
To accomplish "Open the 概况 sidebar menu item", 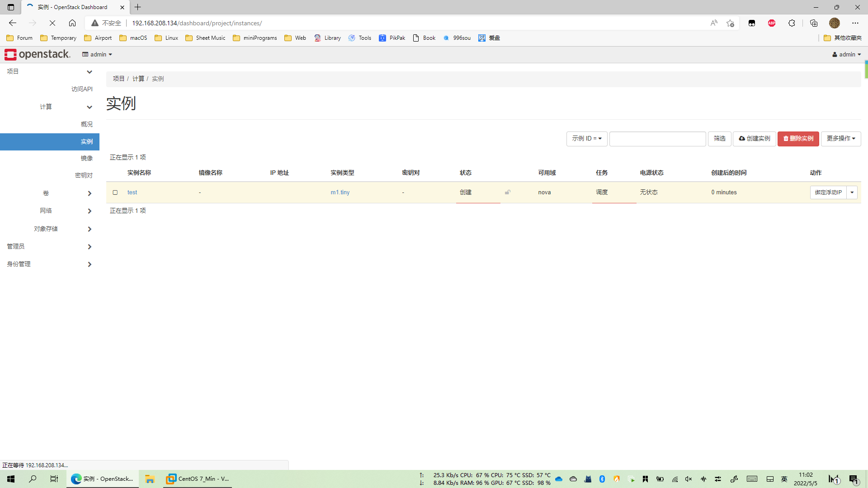I will pos(86,124).
